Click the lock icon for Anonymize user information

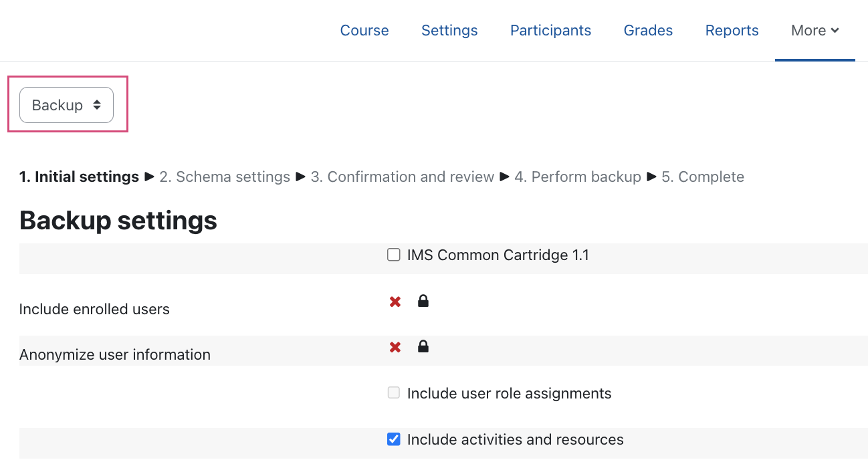coord(423,346)
